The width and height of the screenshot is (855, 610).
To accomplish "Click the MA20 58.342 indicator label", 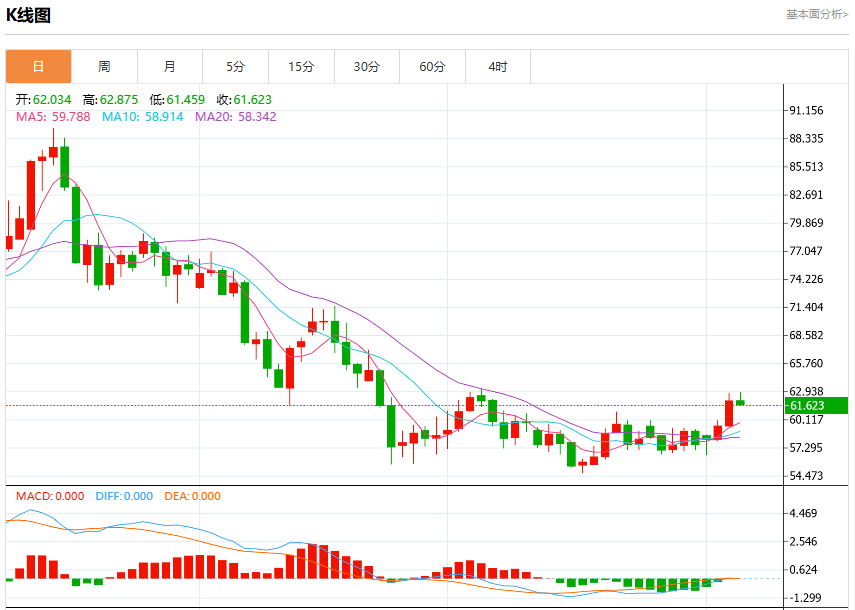I will 236,117.
